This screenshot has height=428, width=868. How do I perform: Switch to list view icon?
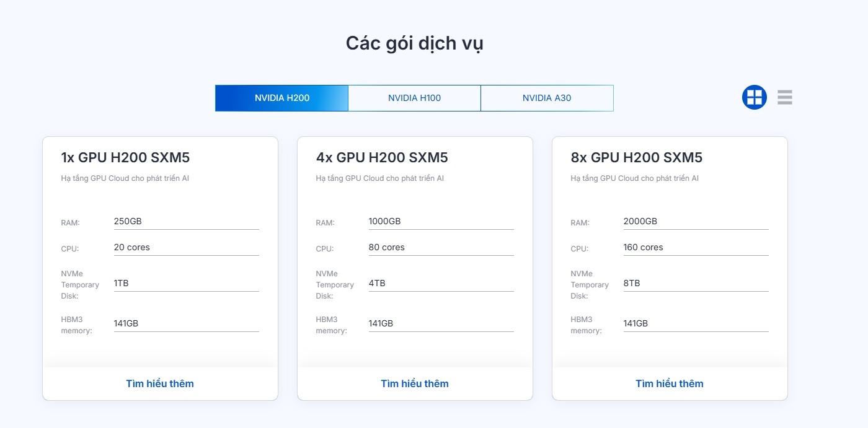tap(785, 97)
